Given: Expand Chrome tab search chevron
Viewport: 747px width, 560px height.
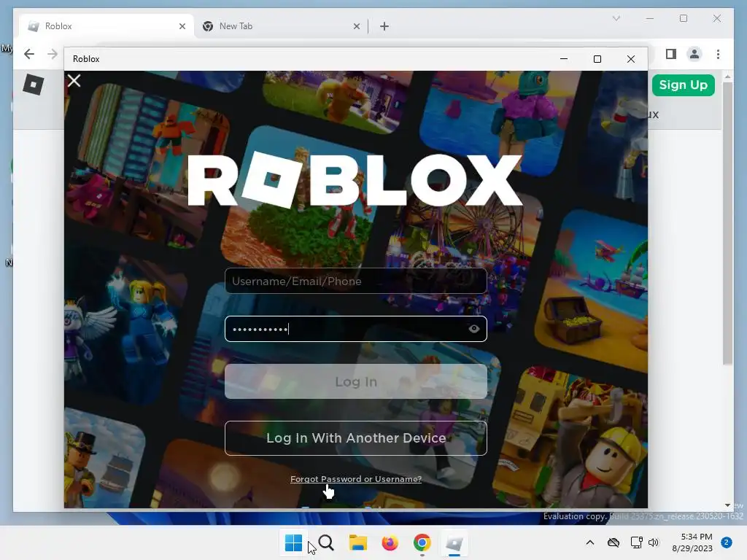Looking at the screenshot, I should pos(616,18).
